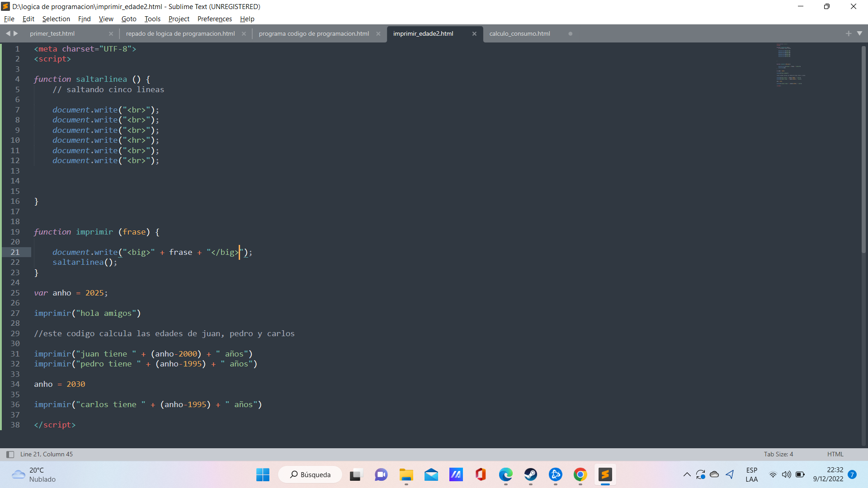Click the saltarlinea(); call on line 22
The image size is (868, 488).
click(85, 262)
